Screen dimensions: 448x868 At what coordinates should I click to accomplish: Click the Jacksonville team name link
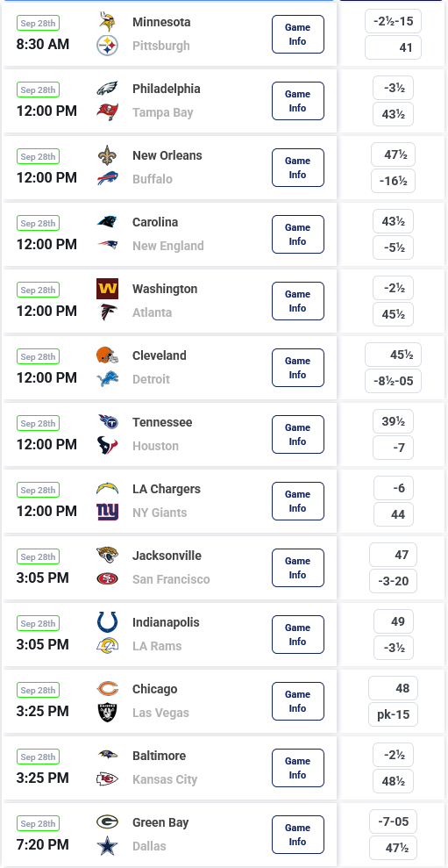(x=167, y=556)
